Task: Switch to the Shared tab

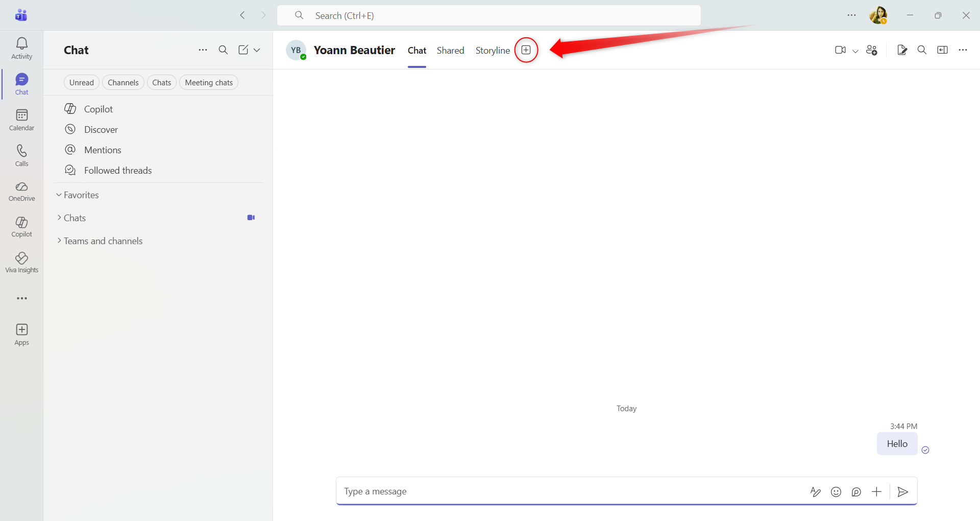Action: tap(451, 51)
